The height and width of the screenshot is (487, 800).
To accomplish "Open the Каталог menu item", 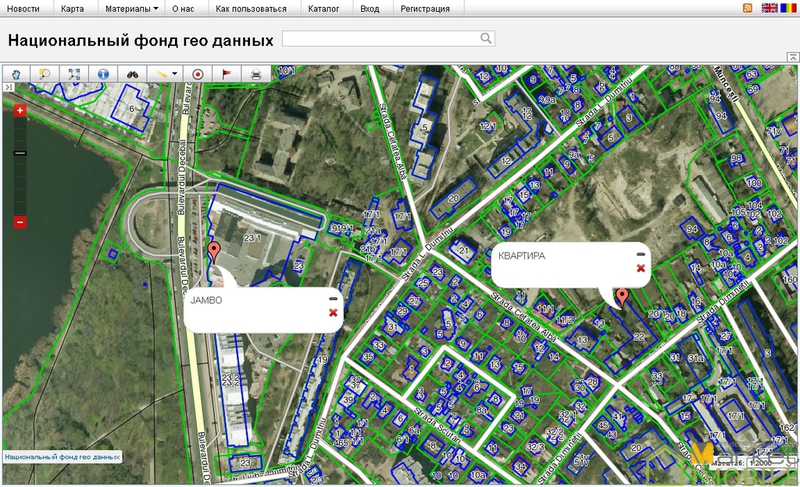I will 323,8.
